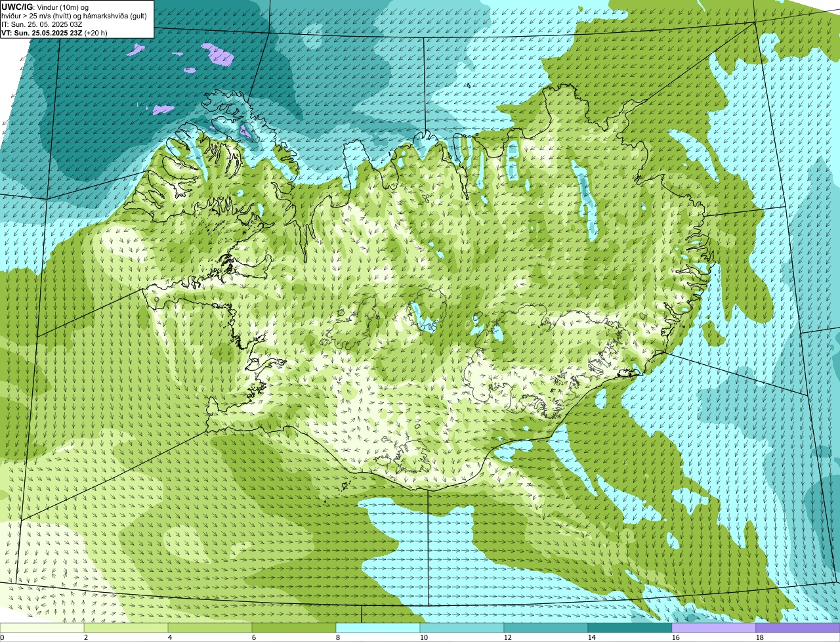Viewport: 840px width, 642px height.
Task: Click the '2' scale label
Action: coord(86,637)
